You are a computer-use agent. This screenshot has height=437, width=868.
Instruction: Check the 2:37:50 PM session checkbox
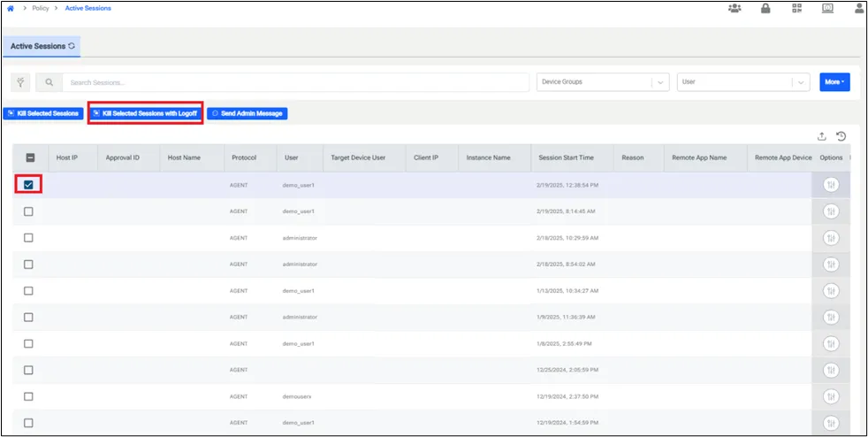pos(29,396)
